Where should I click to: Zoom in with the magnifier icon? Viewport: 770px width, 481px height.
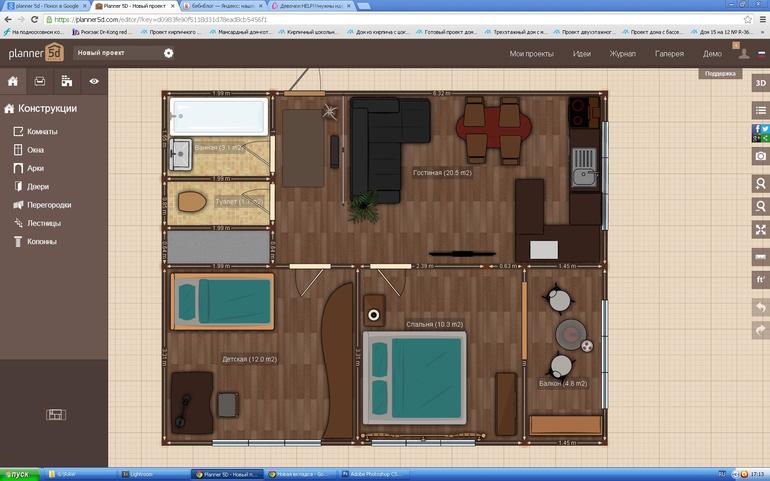761,183
